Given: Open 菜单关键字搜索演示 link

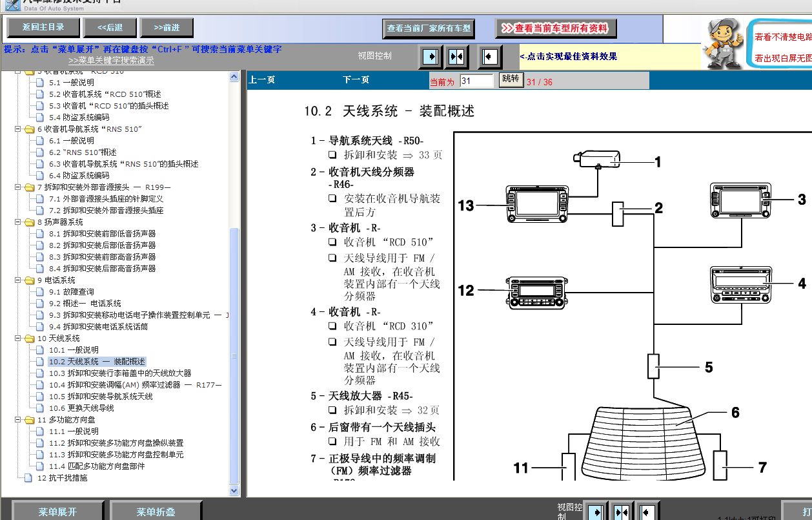Looking at the screenshot, I should [x=111, y=60].
